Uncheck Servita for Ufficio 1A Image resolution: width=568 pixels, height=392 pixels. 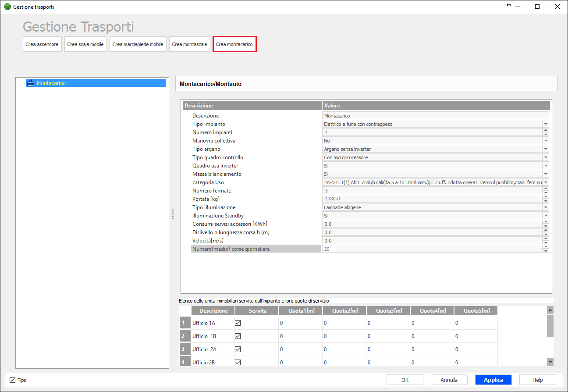(238, 323)
